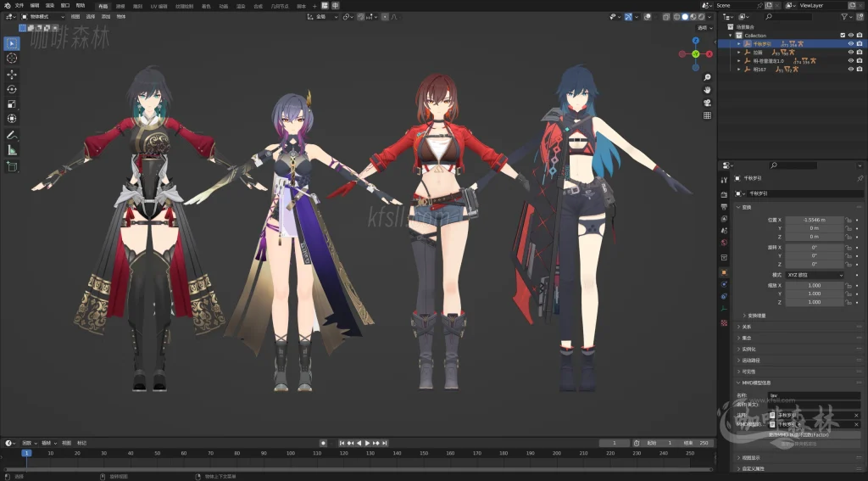Choose the Rotate tool
The image size is (868, 481).
coord(12,89)
